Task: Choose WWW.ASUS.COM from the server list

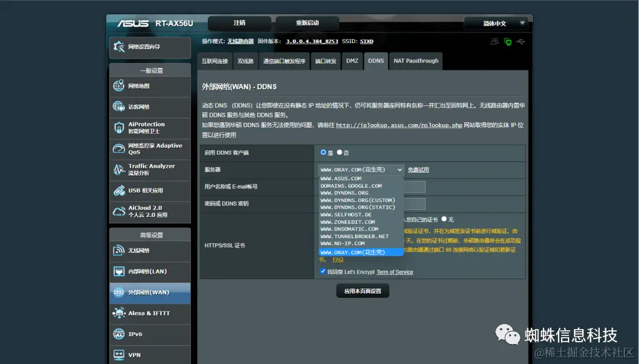Action: [361, 179]
